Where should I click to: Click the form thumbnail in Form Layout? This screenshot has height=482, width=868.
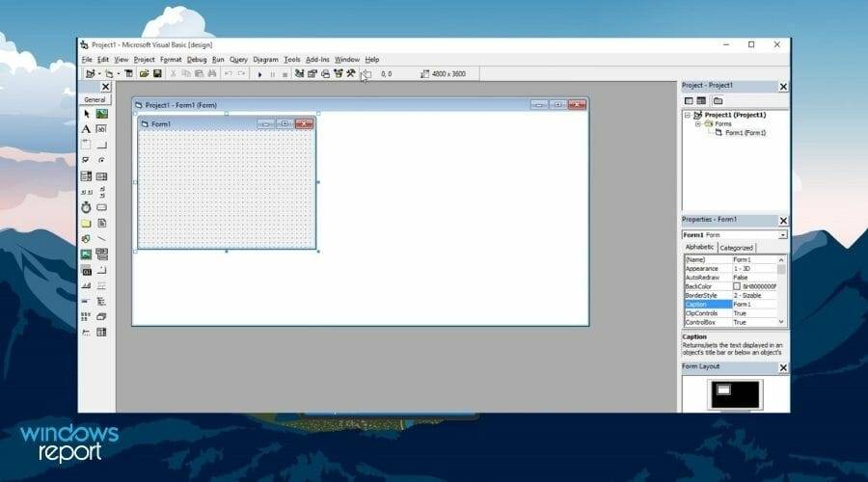[x=723, y=390]
